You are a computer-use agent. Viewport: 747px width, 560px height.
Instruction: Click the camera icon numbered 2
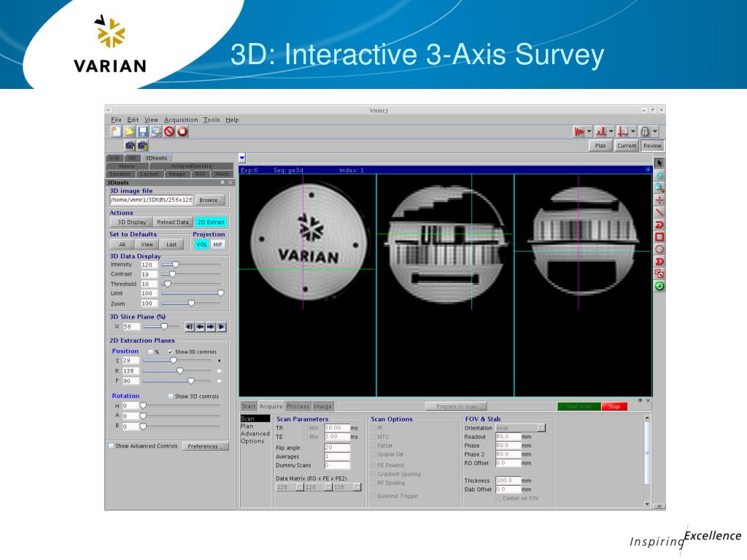click(143, 146)
